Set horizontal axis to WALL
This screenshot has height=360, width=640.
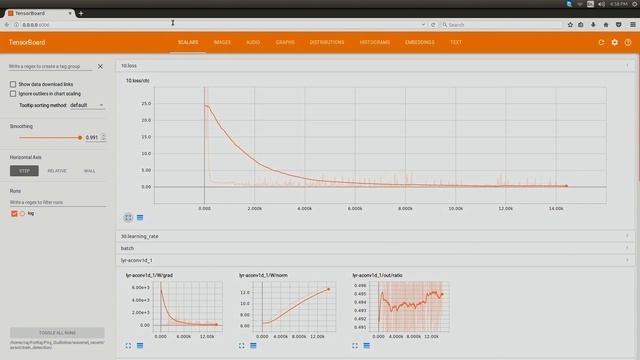pyautogui.click(x=89, y=171)
